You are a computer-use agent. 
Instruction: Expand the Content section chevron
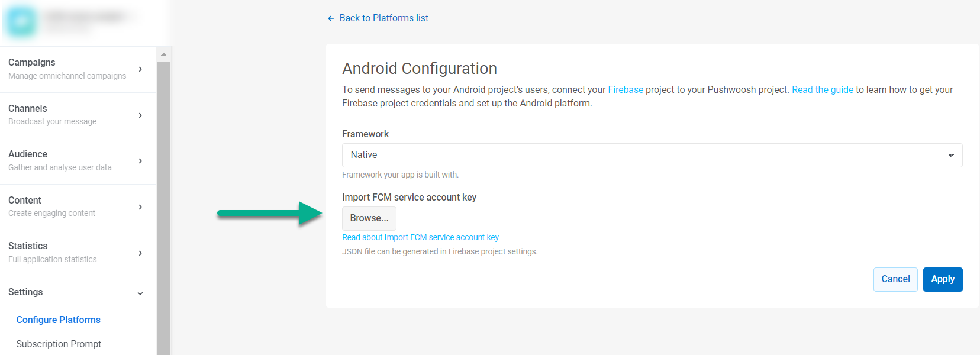pos(140,207)
